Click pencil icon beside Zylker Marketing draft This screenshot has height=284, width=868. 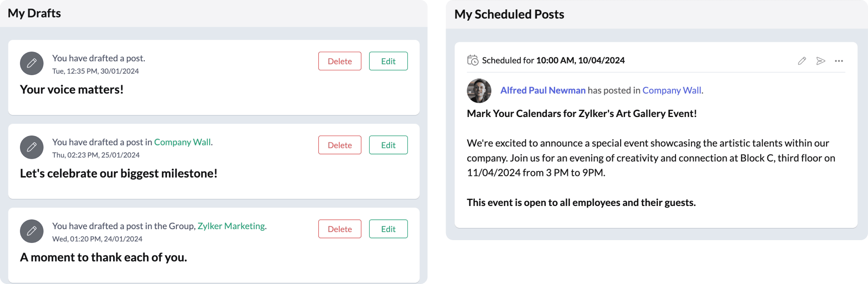[32, 231]
